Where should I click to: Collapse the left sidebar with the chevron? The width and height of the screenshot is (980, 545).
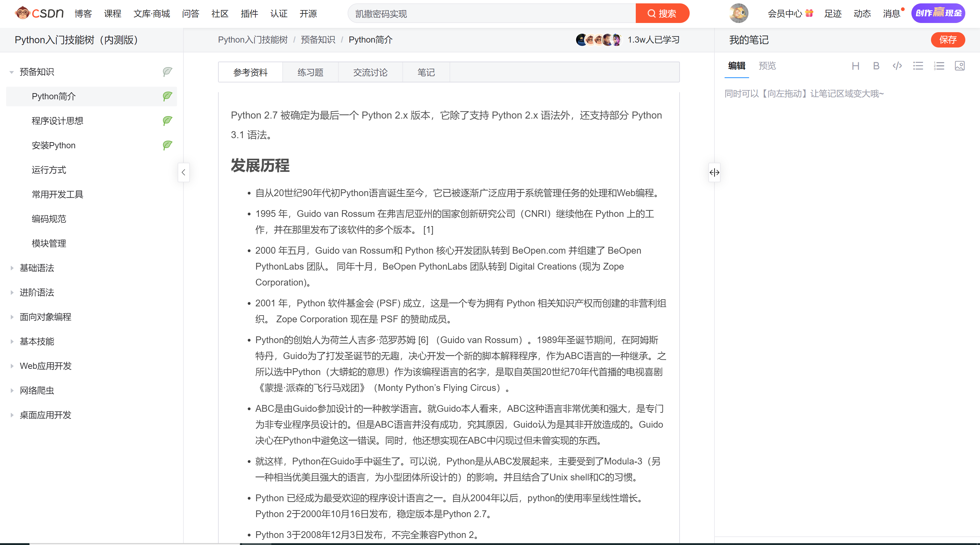(183, 172)
